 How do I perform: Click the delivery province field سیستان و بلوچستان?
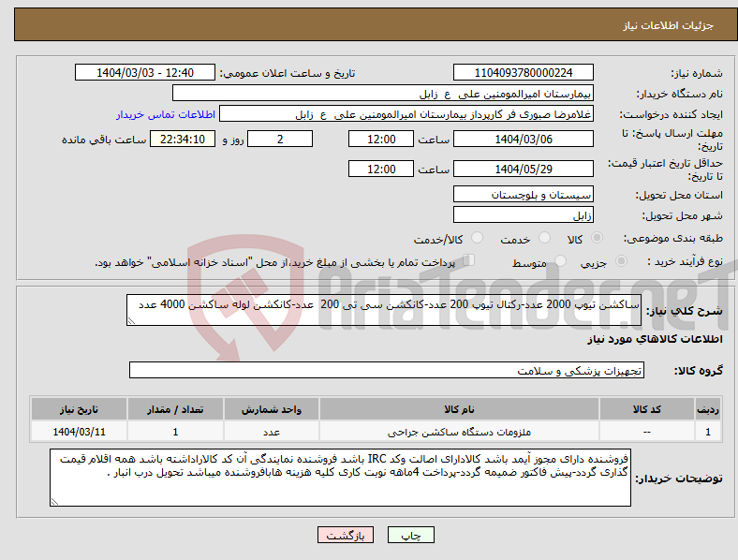(524, 195)
